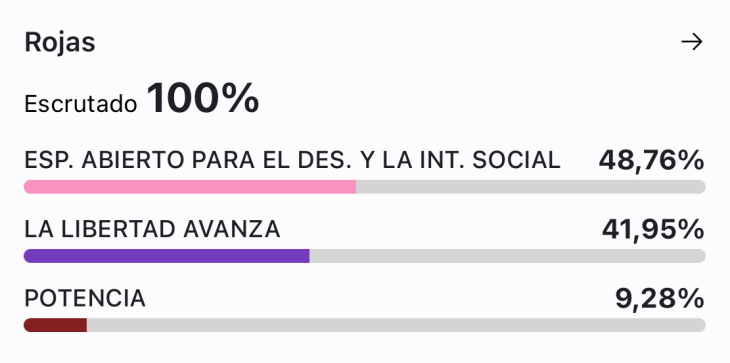Click gray unfilled part of La Libertad bar
The image size is (730, 363).
coord(507,256)
